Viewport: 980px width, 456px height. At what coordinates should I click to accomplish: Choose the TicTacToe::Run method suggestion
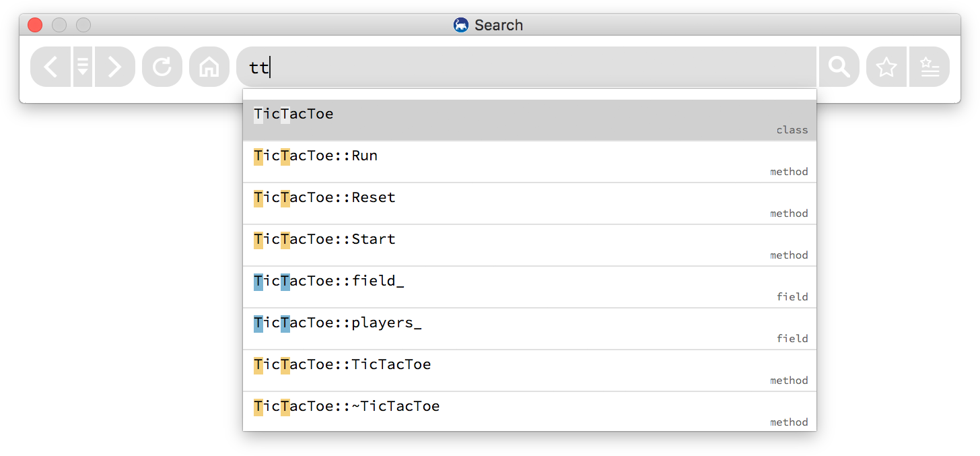(529, 162)
